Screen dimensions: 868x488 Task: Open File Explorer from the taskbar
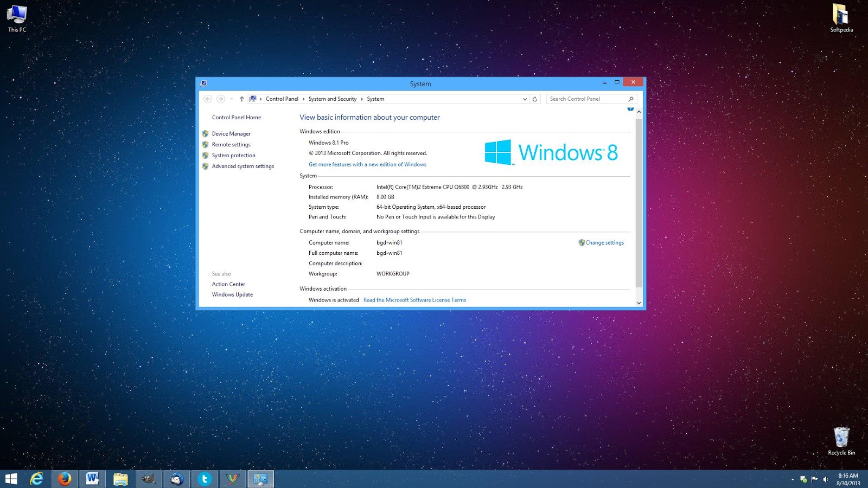(x=120, y=479)
